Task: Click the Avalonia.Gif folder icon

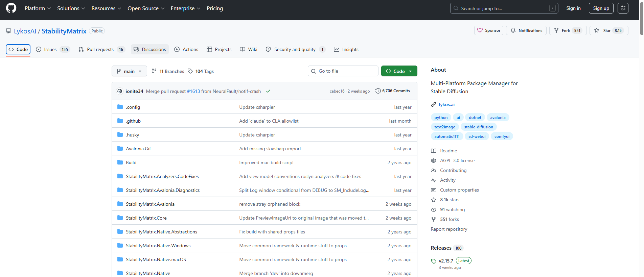Action: tap(120, 149)
